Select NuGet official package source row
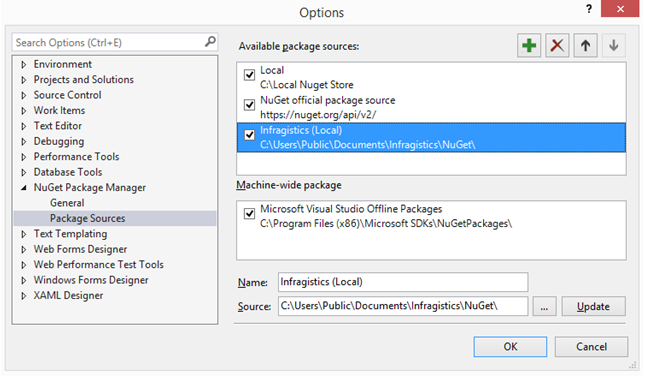645x376 pixels. coord(431,107)
